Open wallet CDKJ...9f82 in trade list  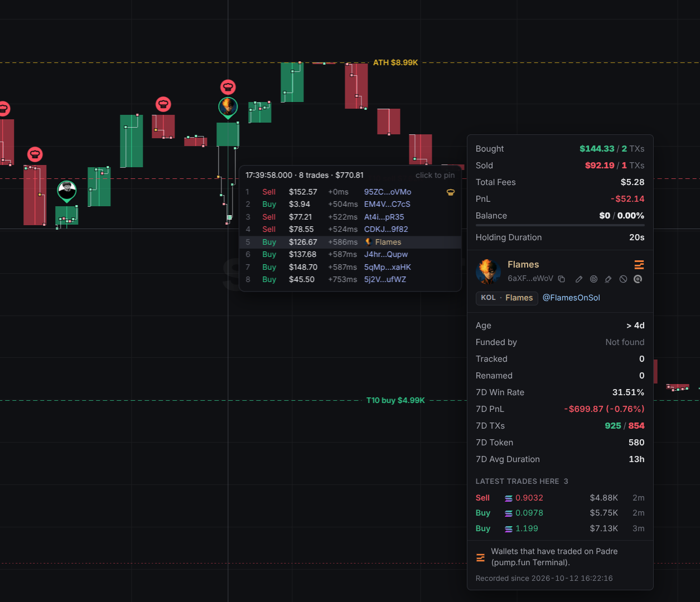coord(386,229)
